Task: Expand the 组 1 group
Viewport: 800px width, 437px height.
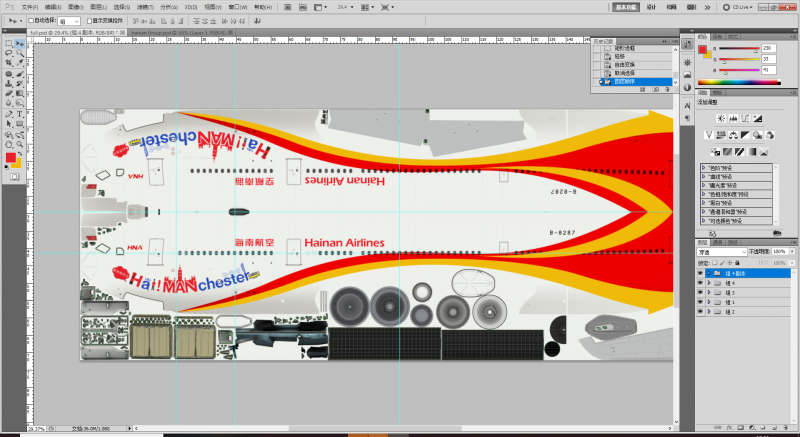Action: coord(709,302)
